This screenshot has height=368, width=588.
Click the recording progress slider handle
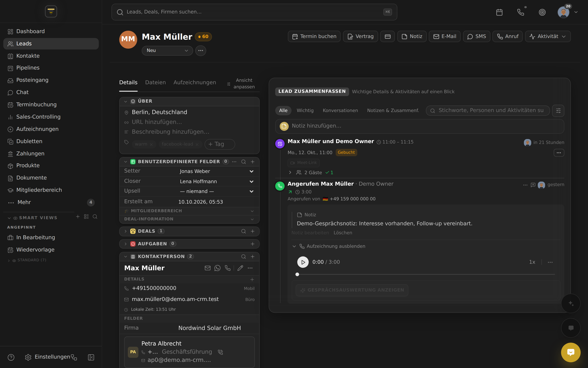coord(297,275)
